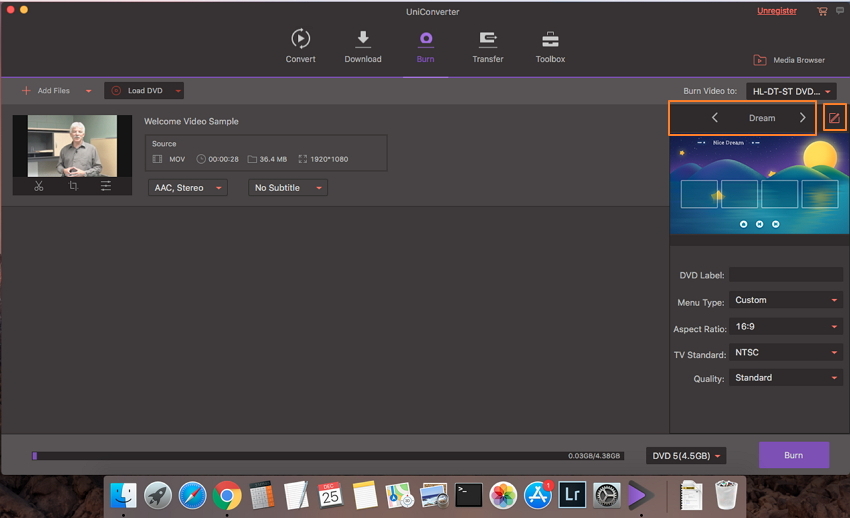Open the Aspect Ratio 16:9 dropdown
This screenshot has width=850, height=518.
[x=785, y=326]
